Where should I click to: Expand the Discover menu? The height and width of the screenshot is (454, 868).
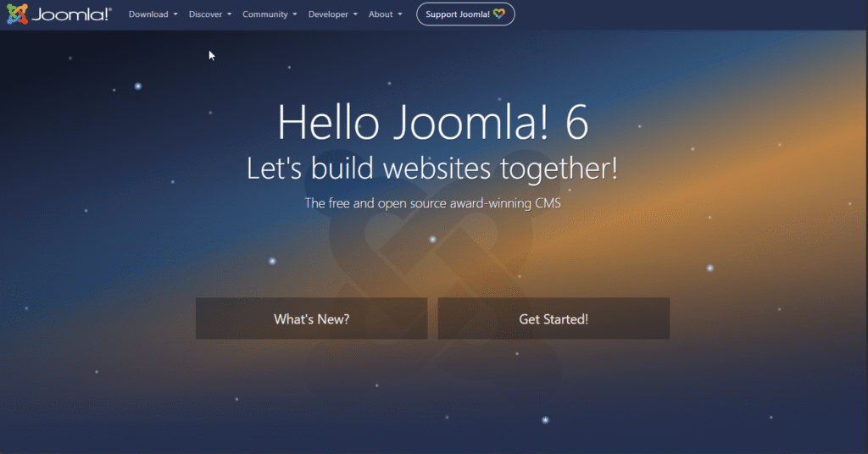point(210,14)
